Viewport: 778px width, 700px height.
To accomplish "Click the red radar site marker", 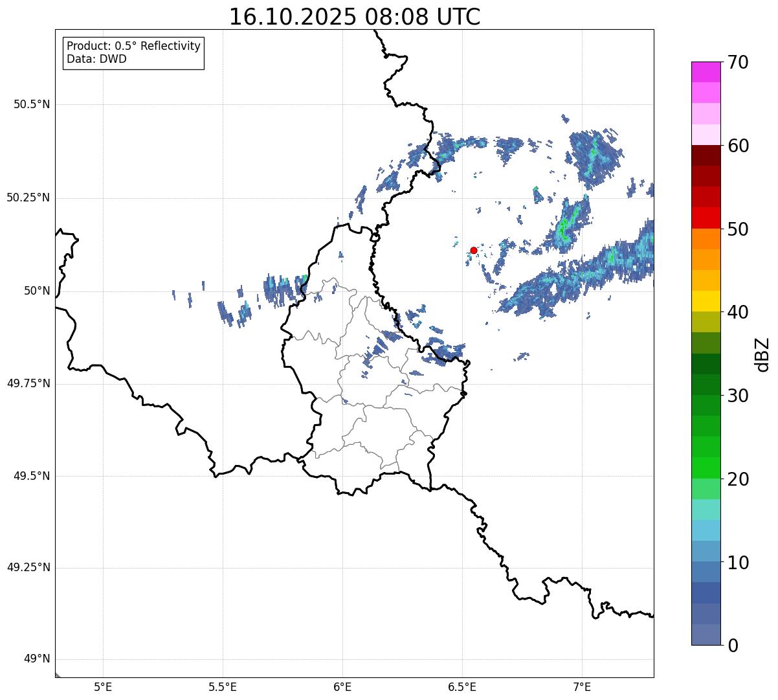I will coord(474,250).
